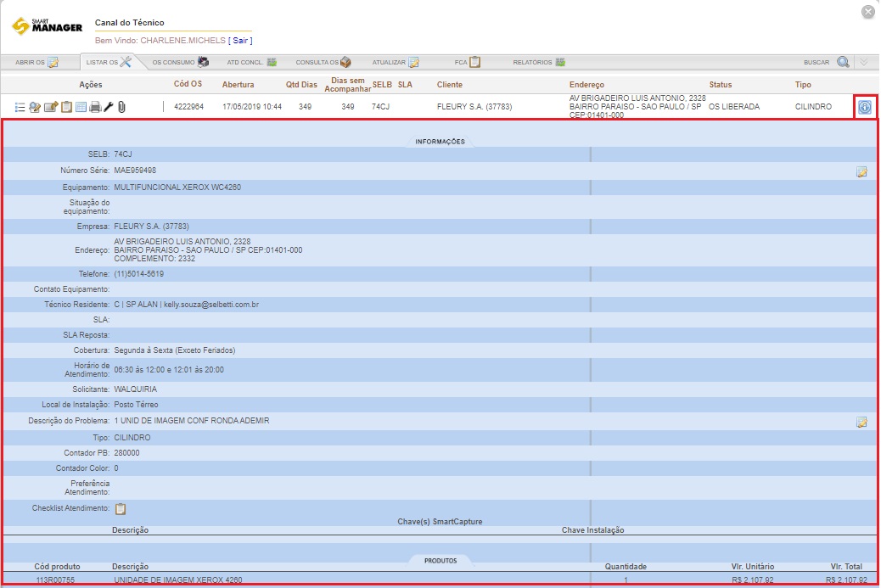Viewport: 881px width, 588px height.
Task: Click the Contador PB value 280000
Action: point(127,452)
